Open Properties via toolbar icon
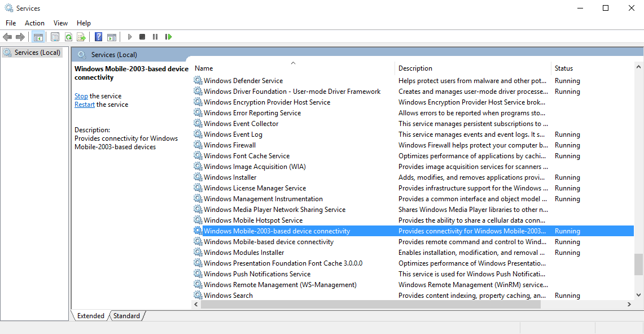Screen dimensions: 644x334 [x=55, y=37]
